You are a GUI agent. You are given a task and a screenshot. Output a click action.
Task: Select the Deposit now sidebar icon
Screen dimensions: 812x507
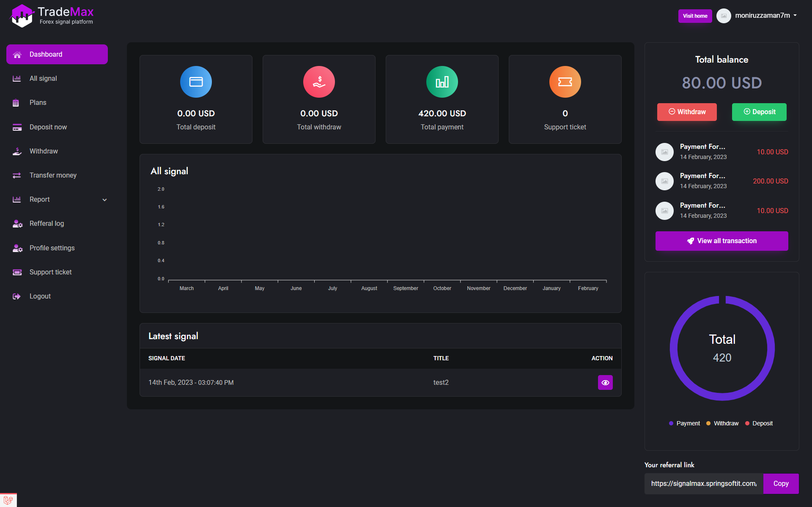[17, 127]
